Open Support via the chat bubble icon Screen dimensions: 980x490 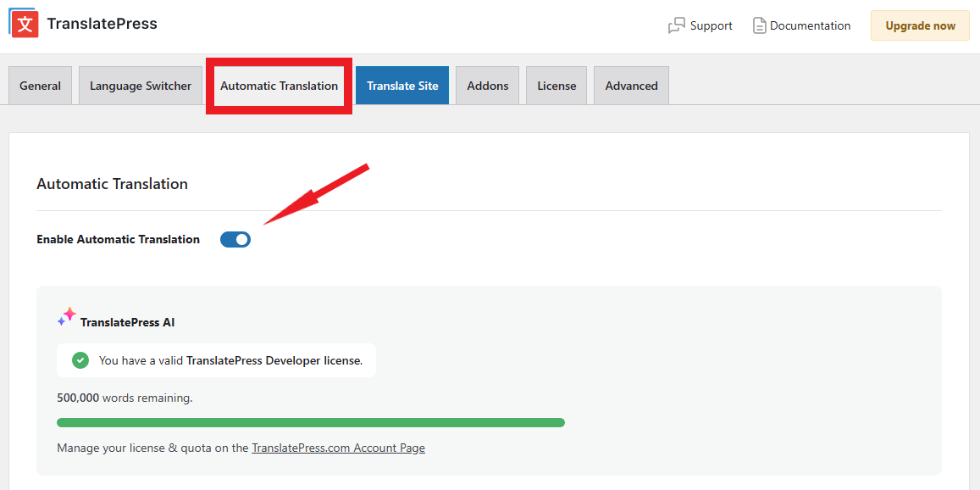[678, 25]
